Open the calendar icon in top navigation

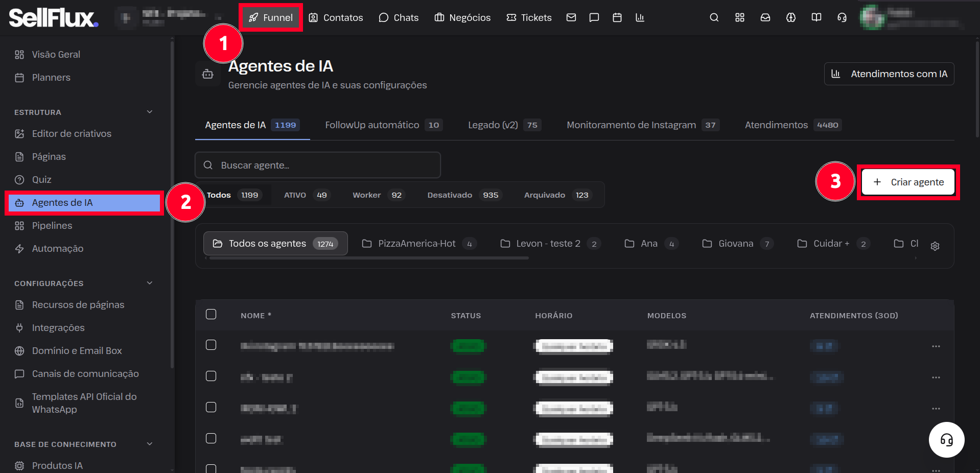coord(617,17)
